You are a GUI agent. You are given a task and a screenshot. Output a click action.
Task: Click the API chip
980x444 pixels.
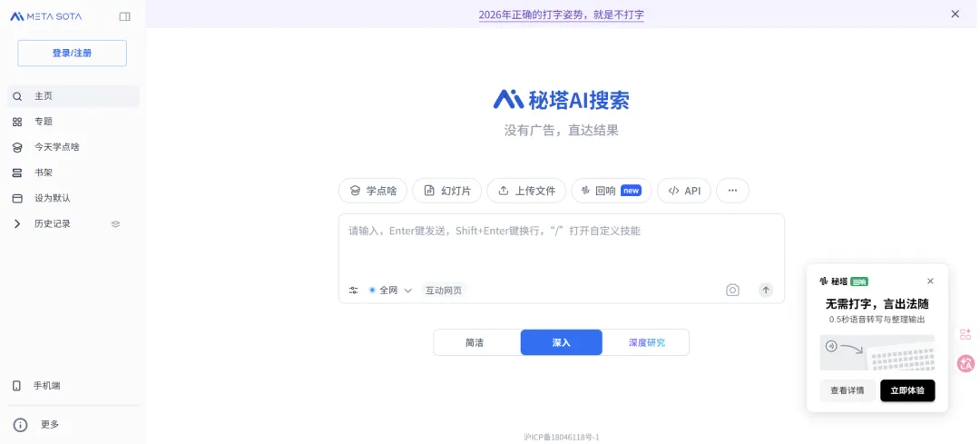click(684, 191)
